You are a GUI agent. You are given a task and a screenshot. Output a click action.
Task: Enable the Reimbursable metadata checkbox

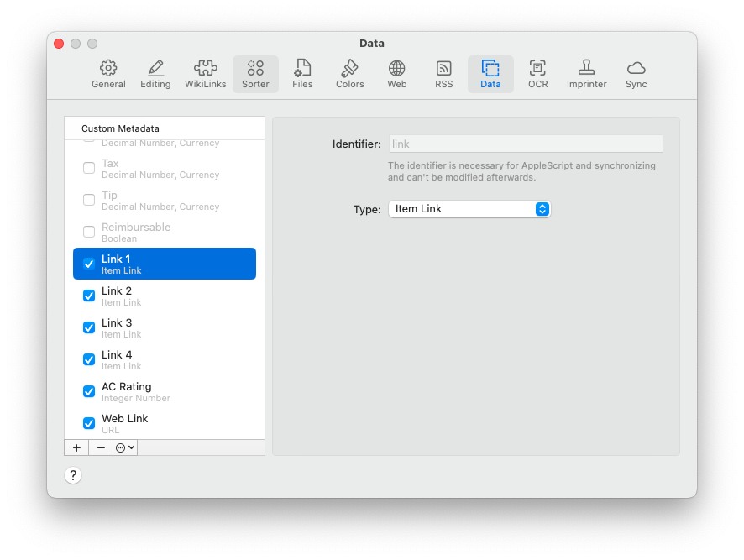click(89, 232)
